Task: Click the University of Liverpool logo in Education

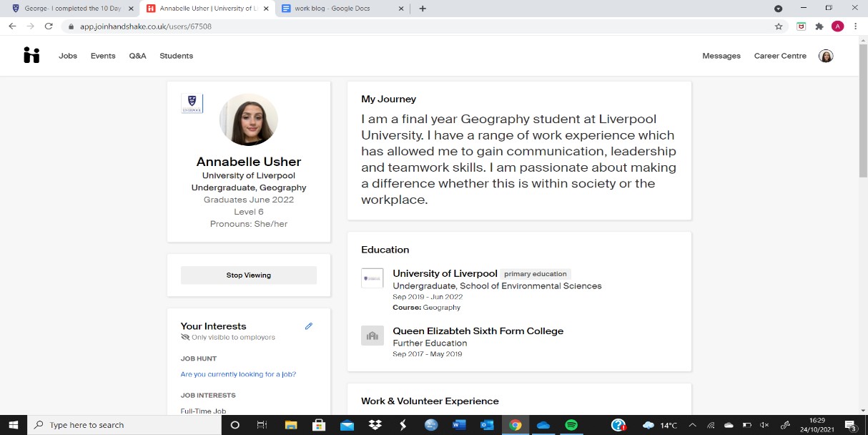Action: [x=373, y=278]
